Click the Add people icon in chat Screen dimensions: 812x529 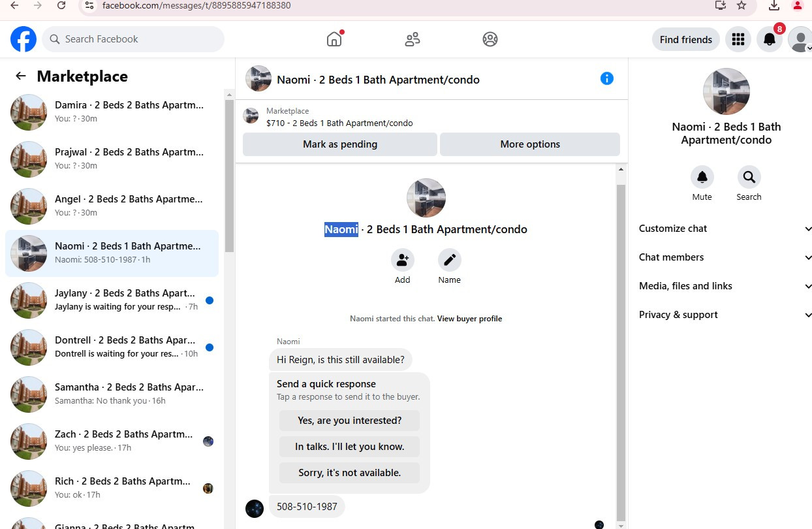[x=403, y=260]
